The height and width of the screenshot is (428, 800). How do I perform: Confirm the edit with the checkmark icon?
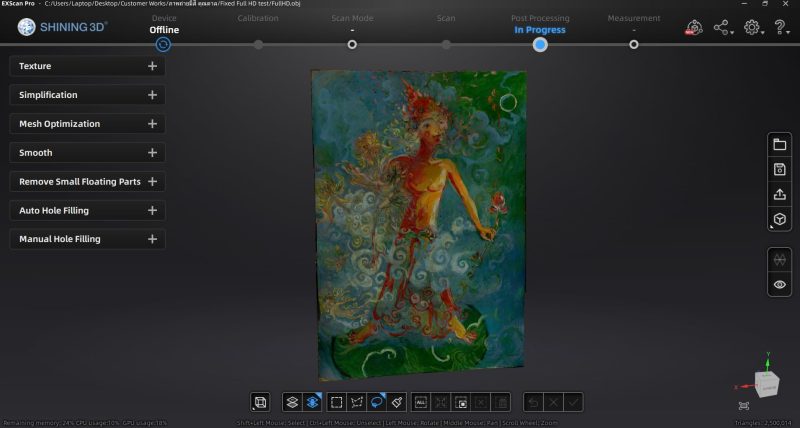573,402
